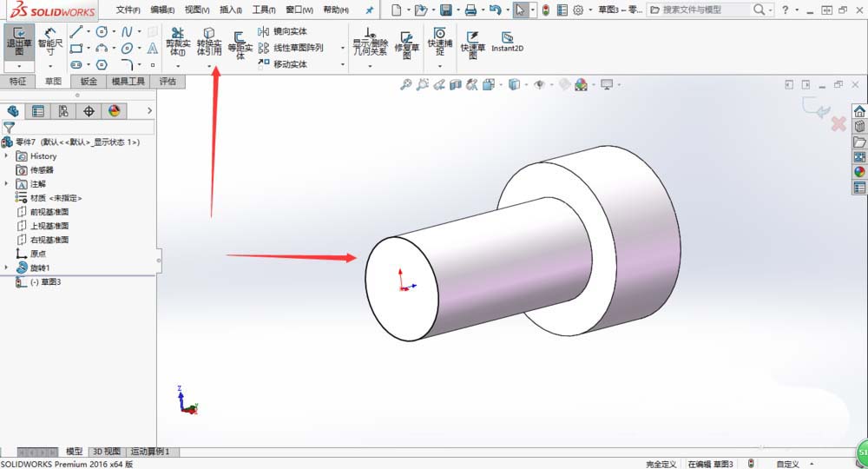Open the Repair Sketch (修复草图) tool
The width and height of the screenshot is (868, 469).
(x=405, y=43)
